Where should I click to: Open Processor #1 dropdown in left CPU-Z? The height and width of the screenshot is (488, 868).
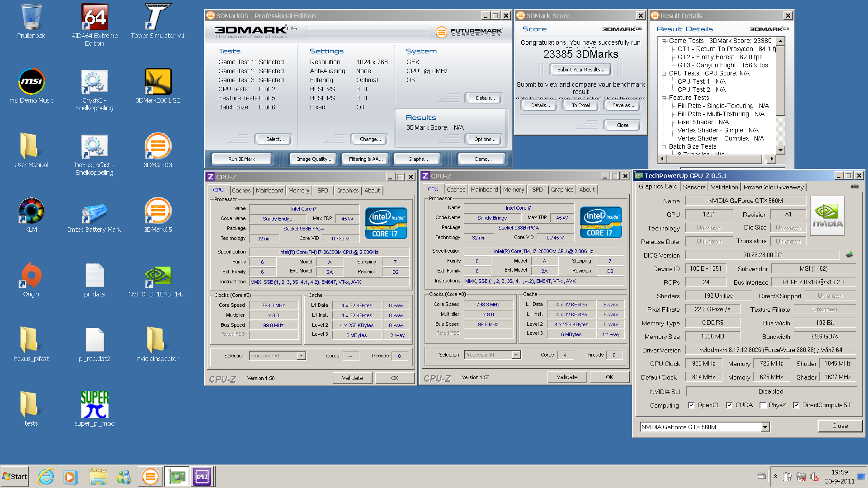point(301,356)
